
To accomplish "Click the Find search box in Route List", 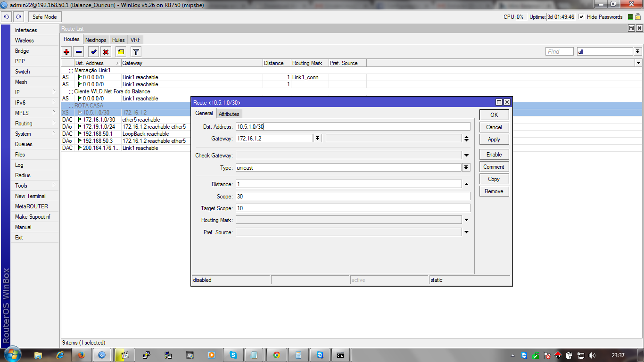I will (x=560, y=52).
